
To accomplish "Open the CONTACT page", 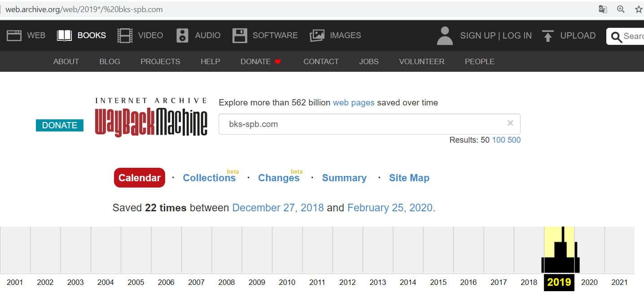I will coord(321,61).
